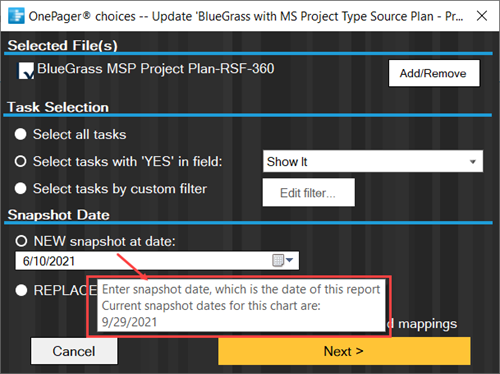Toggle the BlueGrass MSP Project Plan-RSF-360 checkbox
Screen dimensions: 500x374
[25, 71]
